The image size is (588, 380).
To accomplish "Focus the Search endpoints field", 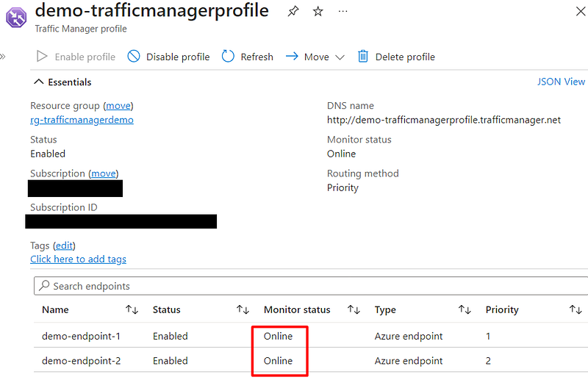I will (x=311, y=286).
